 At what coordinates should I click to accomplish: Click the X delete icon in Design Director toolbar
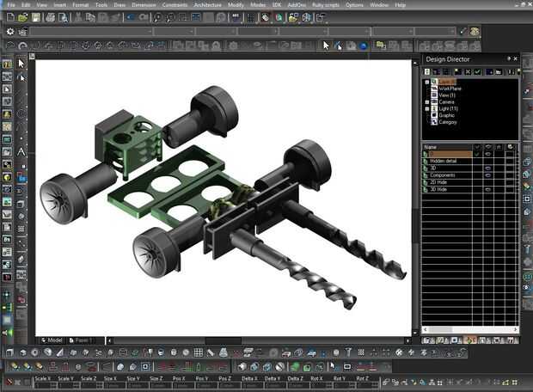click(x=468, y=71)
